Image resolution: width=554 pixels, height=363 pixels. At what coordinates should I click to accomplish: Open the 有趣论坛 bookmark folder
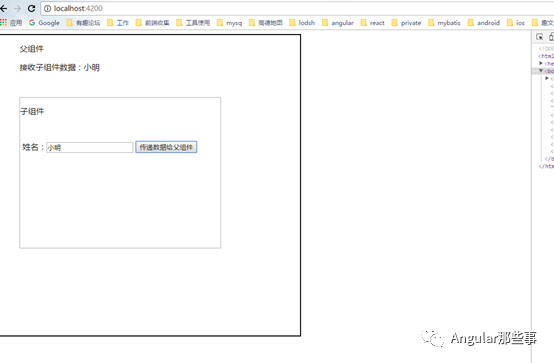tap(83, 23)
